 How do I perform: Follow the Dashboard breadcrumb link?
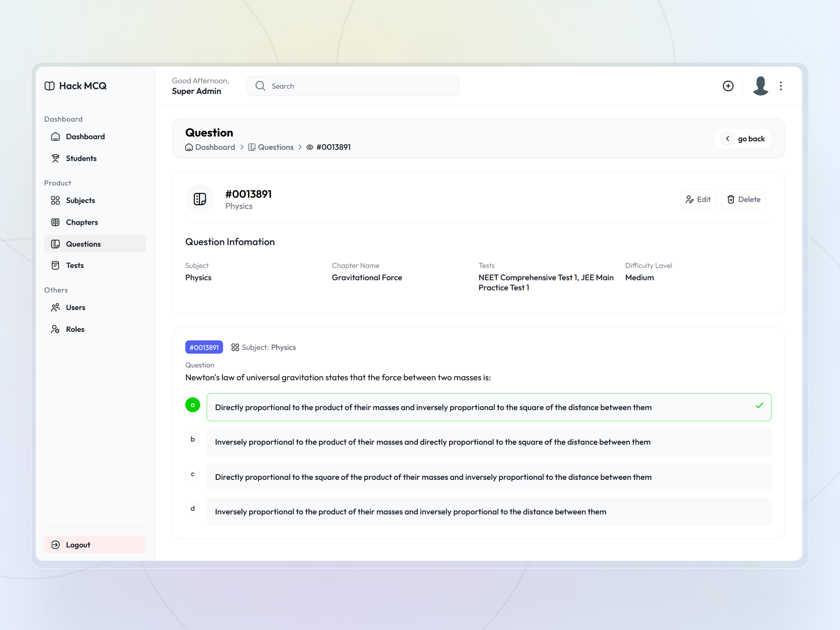pyautogui.click(x=215, y=147)
